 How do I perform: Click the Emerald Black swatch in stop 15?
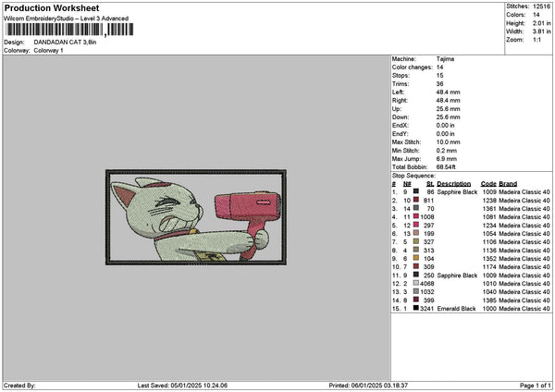point(416,308)
